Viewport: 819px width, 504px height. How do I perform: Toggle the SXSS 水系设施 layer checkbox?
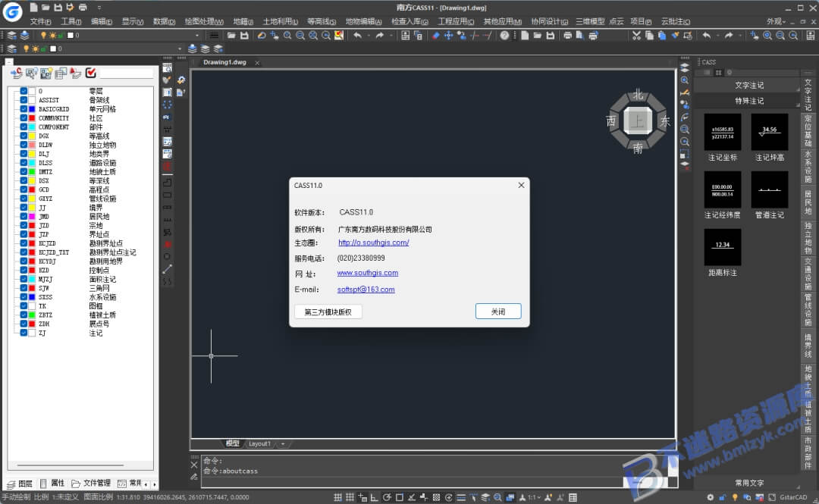[24, 296]
